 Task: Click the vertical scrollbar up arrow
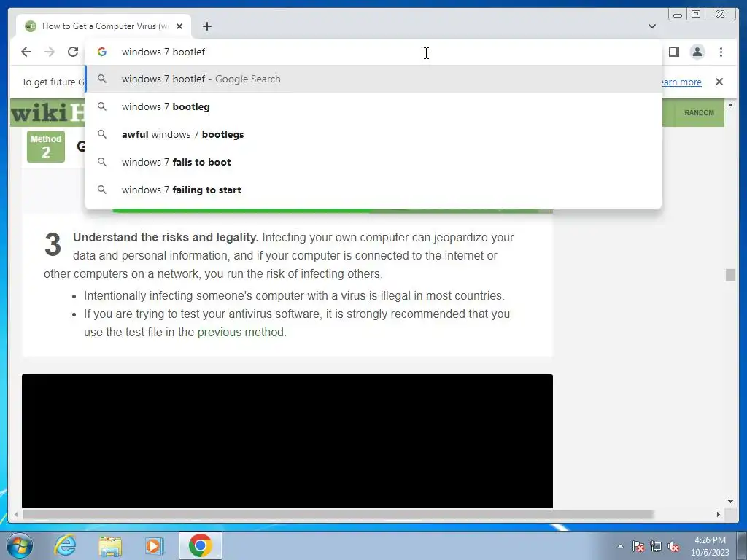tap(730, 105)
